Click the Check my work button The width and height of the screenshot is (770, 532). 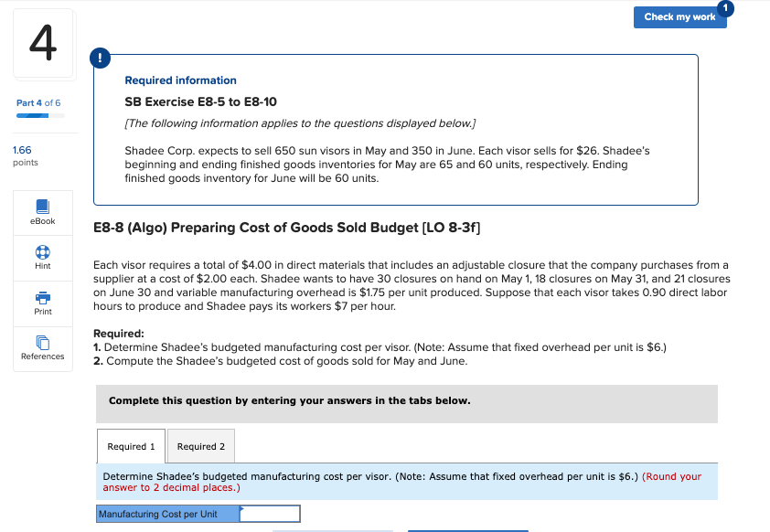(679, 17)
